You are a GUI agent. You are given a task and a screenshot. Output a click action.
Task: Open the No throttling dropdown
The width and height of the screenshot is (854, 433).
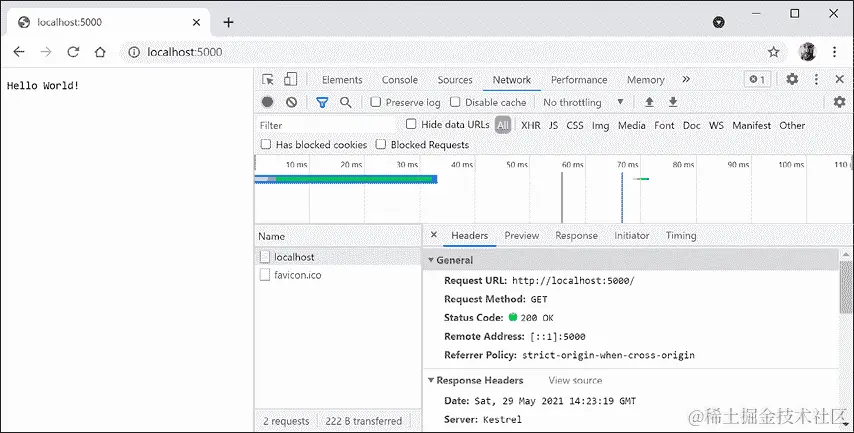[583, 102]
